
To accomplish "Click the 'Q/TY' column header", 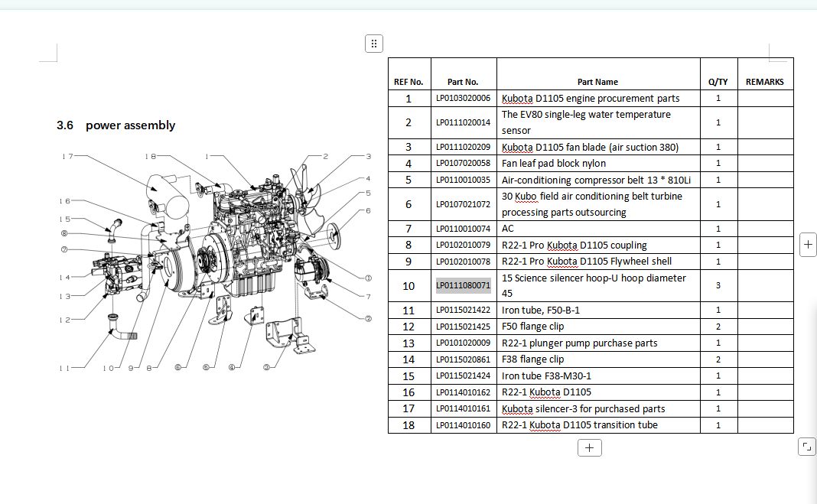I will tap(718, 83).
